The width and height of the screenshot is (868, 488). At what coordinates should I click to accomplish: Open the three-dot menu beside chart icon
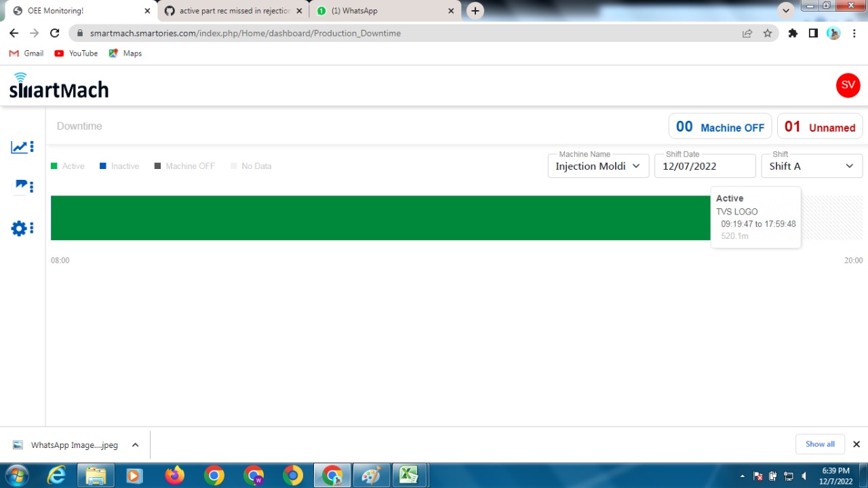coord(31,147)
